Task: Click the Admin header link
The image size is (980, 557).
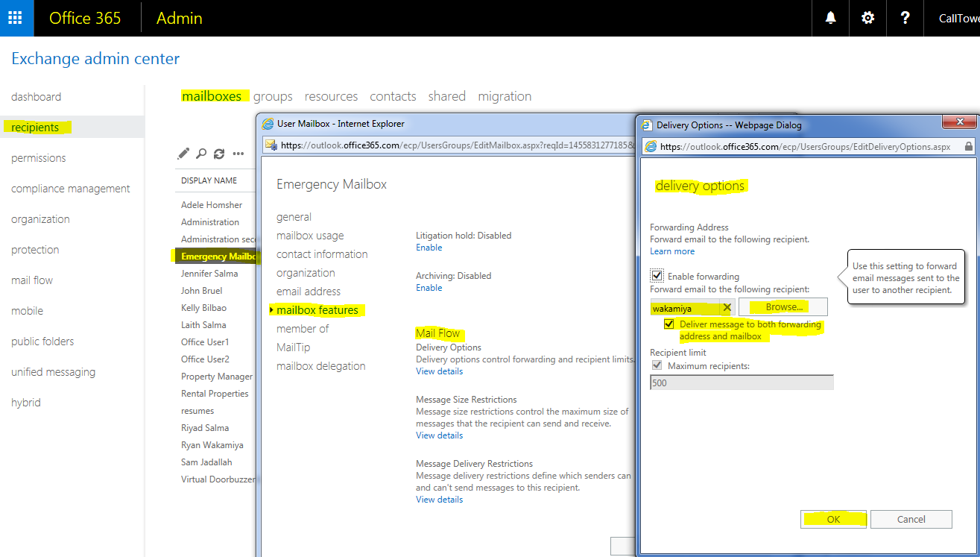Action: 179,18
